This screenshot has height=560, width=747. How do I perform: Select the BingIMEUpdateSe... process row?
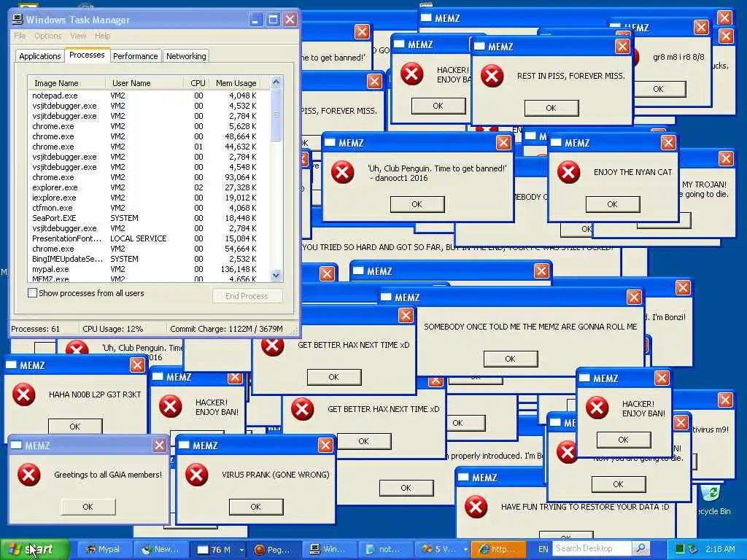[149, 259]
